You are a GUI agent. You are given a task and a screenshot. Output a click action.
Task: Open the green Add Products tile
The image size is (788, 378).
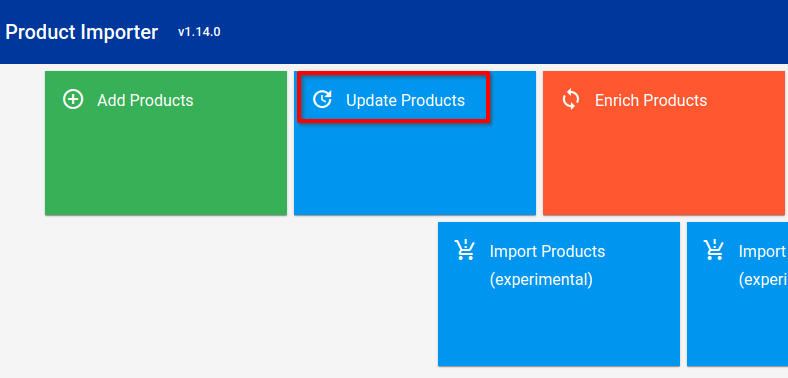point(166,143)
